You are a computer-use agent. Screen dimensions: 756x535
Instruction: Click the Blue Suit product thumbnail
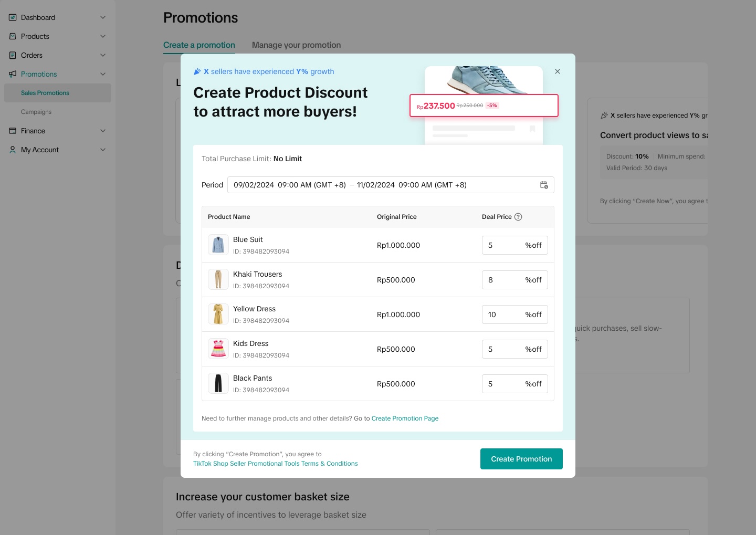click(218, 245)
